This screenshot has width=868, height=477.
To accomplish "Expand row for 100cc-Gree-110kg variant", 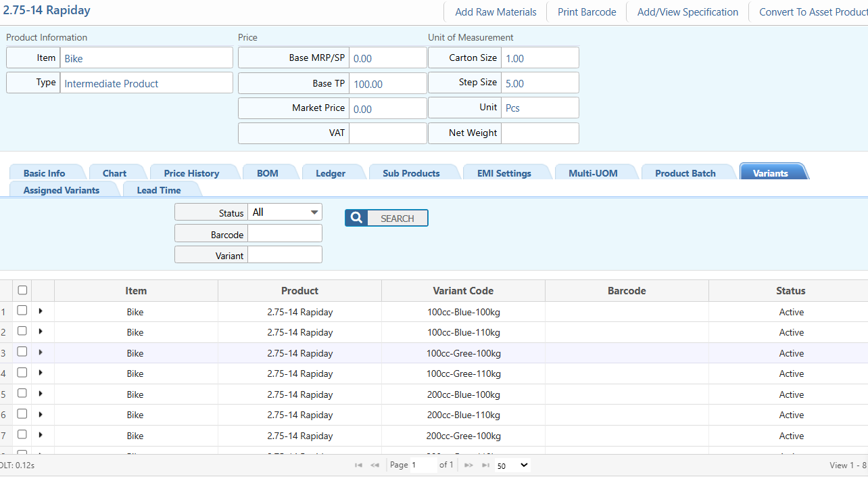I will [41, 373].
